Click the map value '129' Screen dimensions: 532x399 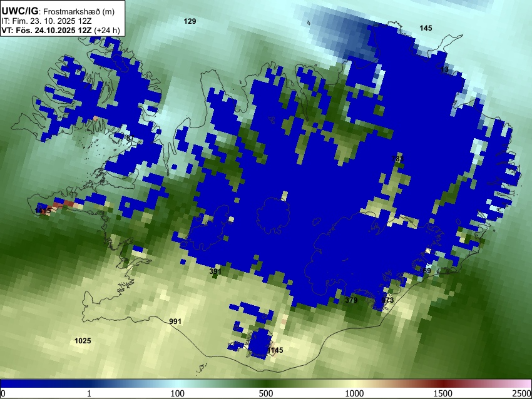[x=190, y=21]
